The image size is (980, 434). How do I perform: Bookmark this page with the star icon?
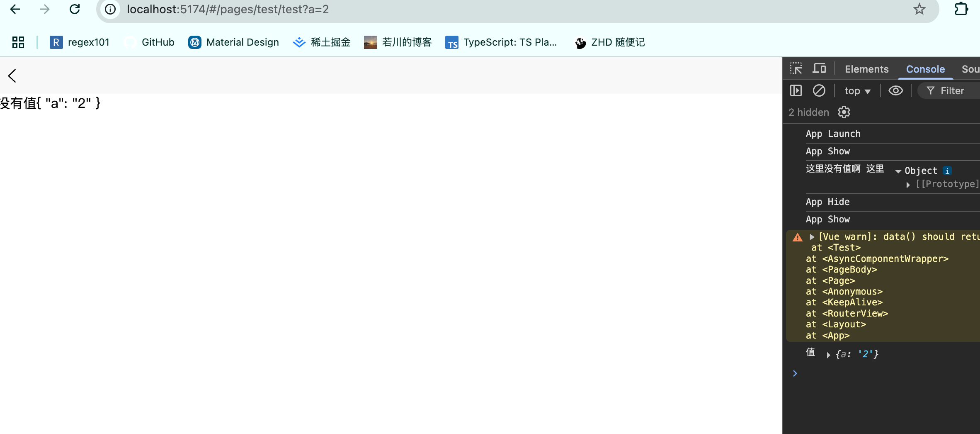(919, 9)
